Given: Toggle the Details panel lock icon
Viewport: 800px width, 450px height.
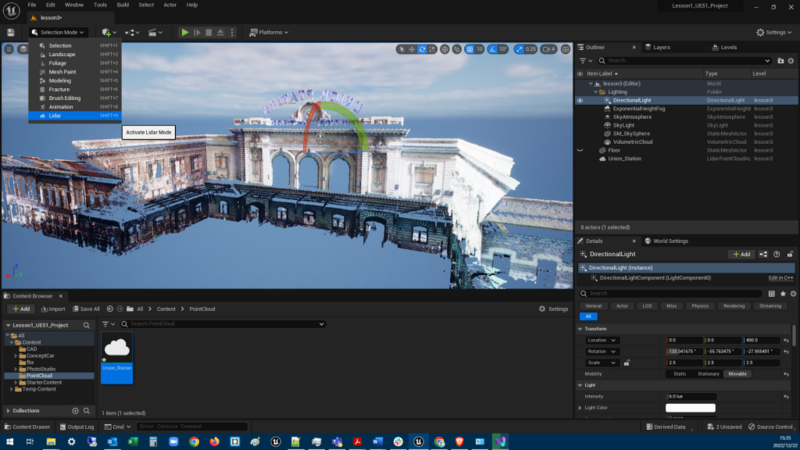Looking at the screenshot, I should point(790,254).
